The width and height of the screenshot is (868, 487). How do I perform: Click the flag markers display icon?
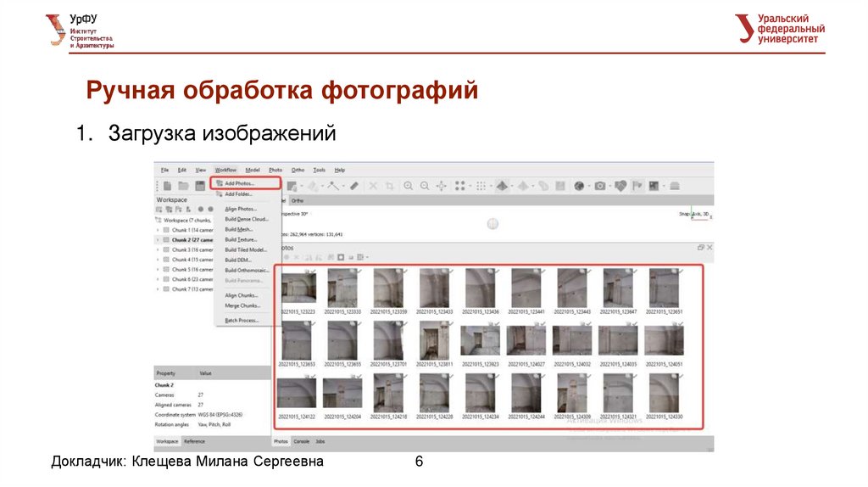coord(637,186)
